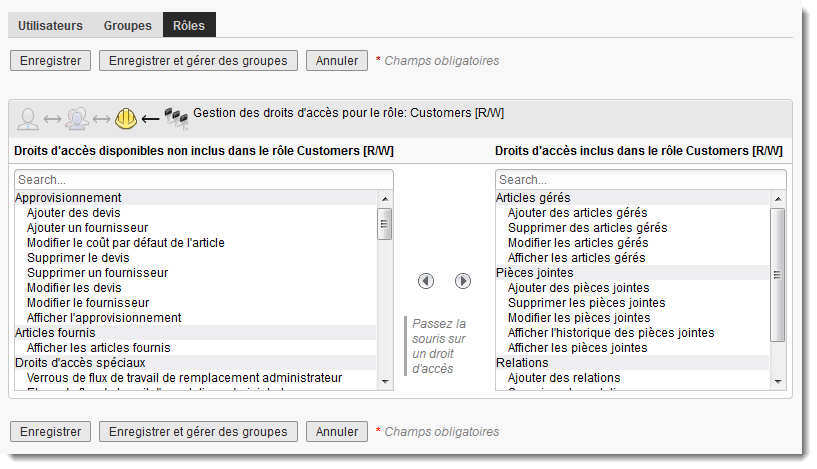Viewport: 817px width, 469px height.
Task: Select the 'Articles gérés' category row
Action: coord(632,198)
